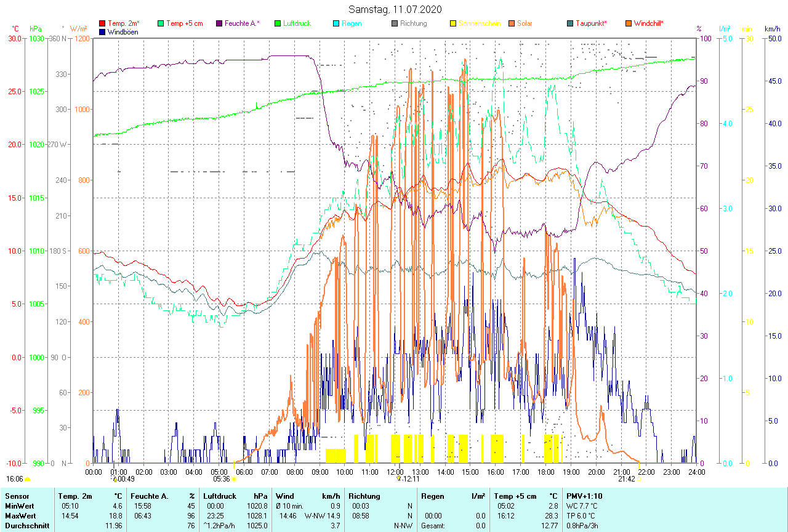The height and width of the screenshot is (532, 788).
Task: Click the Luftdruck table column header
Action: pos(220,496)
